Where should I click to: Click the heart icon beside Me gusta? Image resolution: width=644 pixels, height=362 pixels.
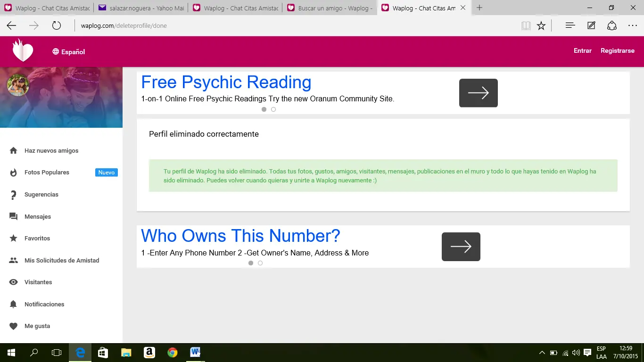(14, 326)
